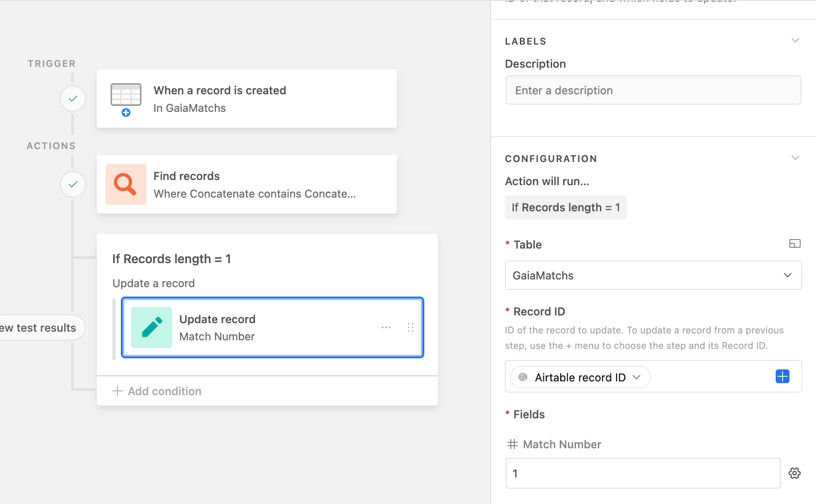816x504 pixels.
Task: Click the trigger table record icon
Action: pyautogui.click(x=126, y=96)
